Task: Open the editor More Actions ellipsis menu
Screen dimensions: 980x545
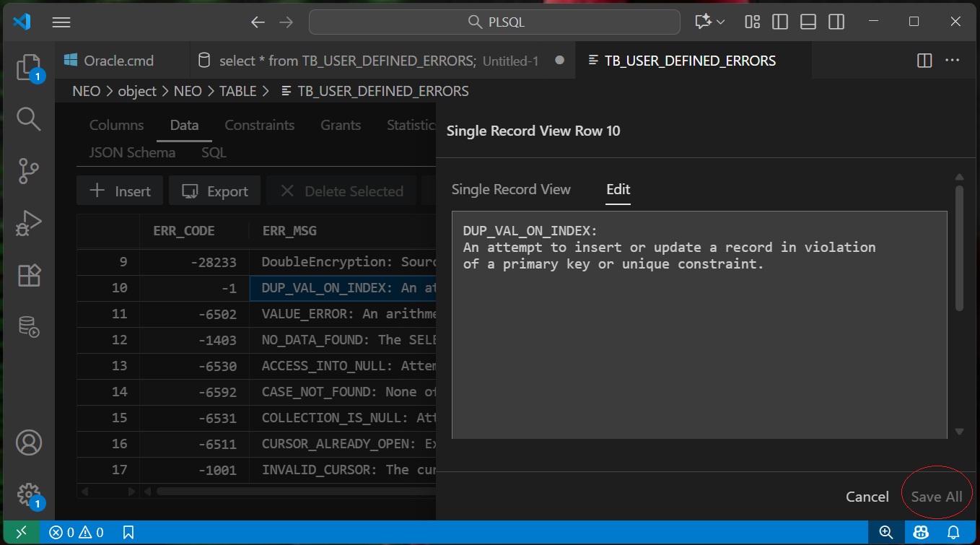Action: 952,61
